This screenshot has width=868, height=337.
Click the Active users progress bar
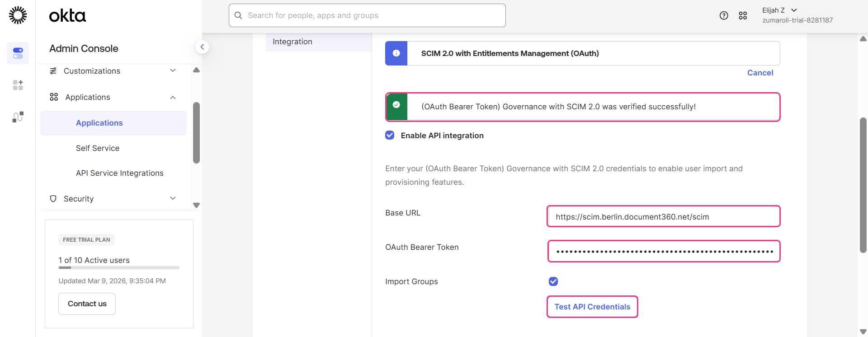pos(119,267)
